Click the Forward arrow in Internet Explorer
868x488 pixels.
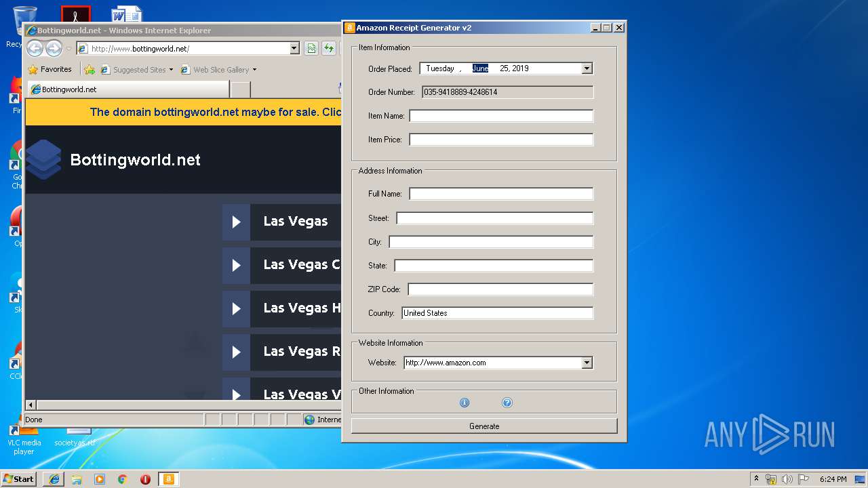pyautogui.click(x=54, y=48)
